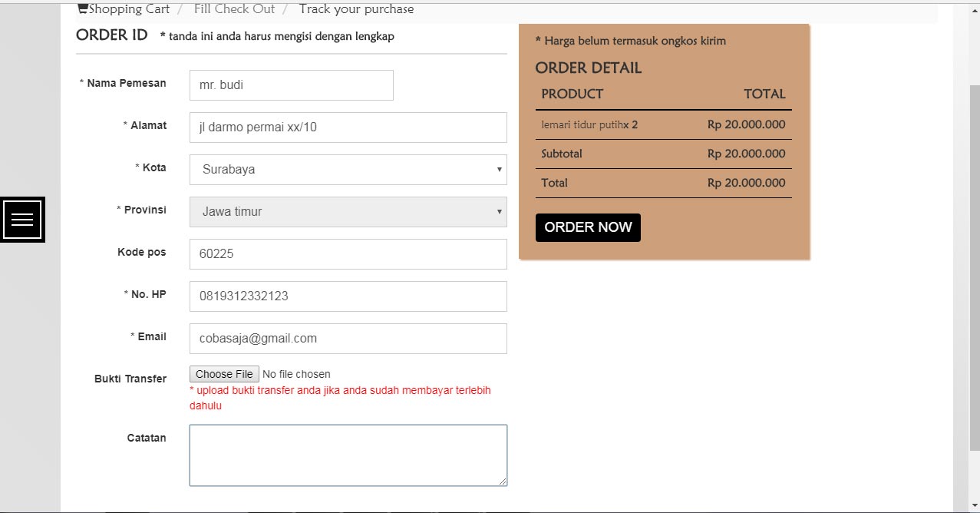Focus the Nama Pemesan field

pyautogui.click(x=291, y=85)
